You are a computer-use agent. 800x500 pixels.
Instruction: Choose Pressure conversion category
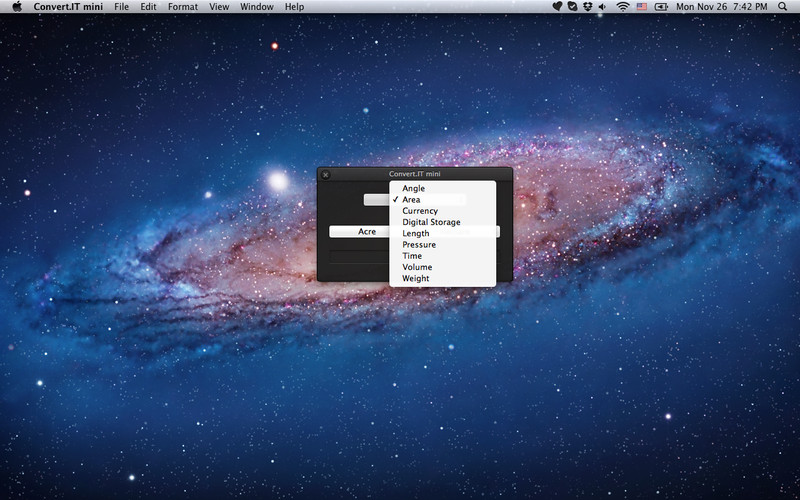click(442, 244)
